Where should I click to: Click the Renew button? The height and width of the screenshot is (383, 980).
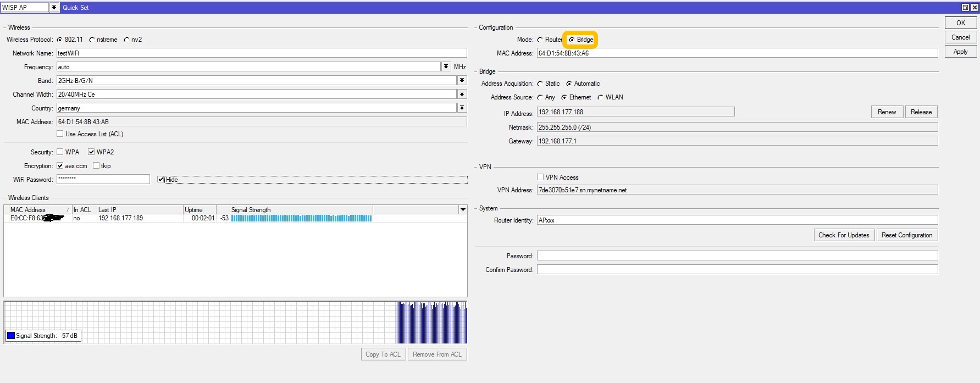(x=887, y=112)
